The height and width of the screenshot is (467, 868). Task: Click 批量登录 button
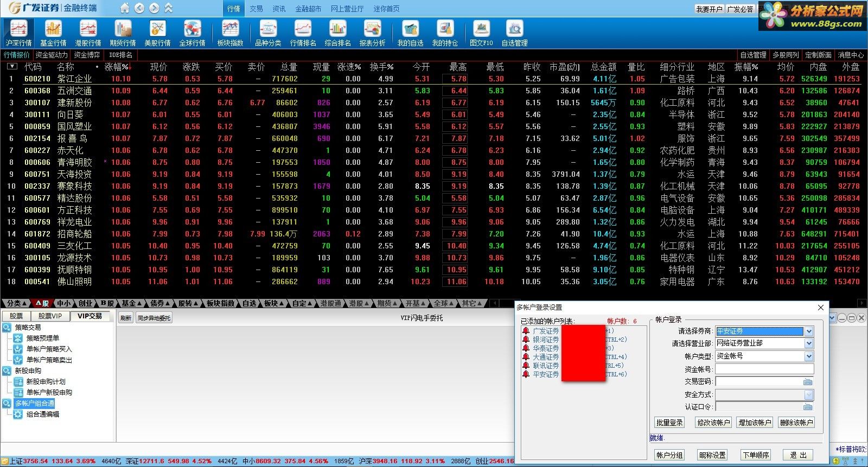point(669,423)
